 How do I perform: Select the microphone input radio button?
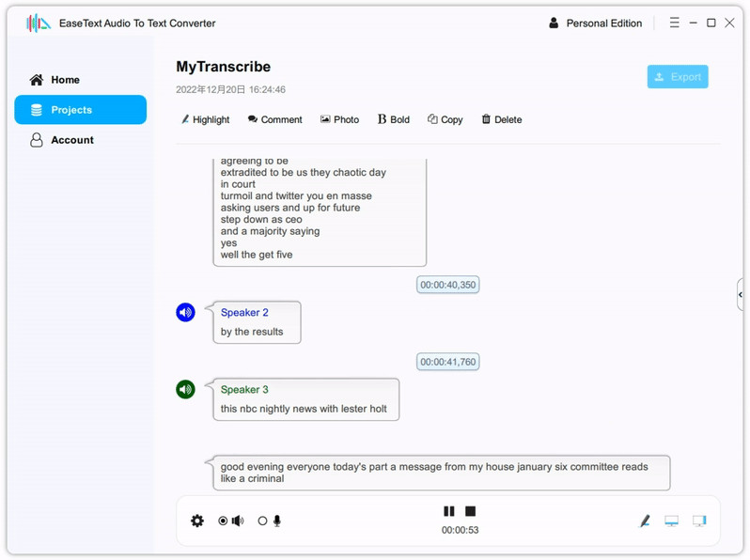(x=262, y=521)
